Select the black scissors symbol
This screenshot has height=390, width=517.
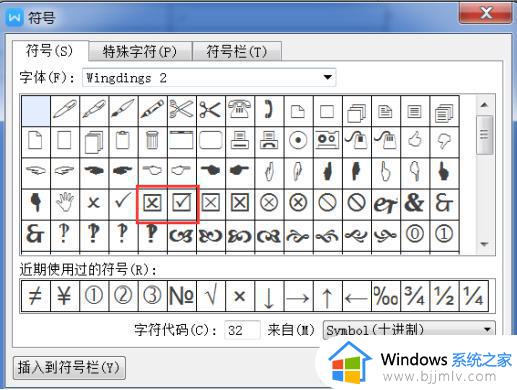[x=211, y=110]
